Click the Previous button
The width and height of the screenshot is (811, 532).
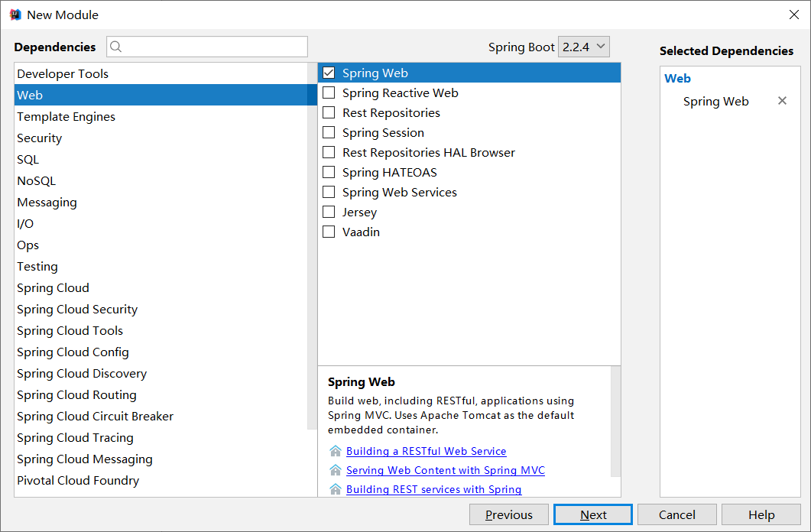508,514
